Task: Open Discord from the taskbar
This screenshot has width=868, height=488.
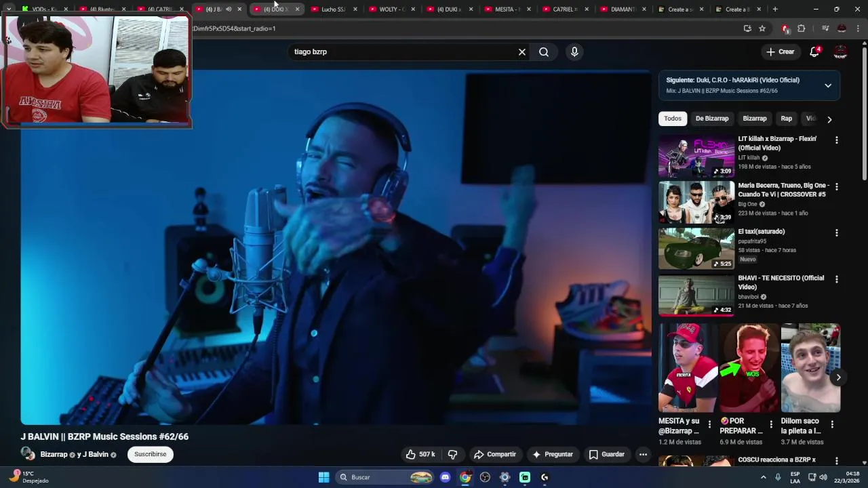Action: [445, 477]
